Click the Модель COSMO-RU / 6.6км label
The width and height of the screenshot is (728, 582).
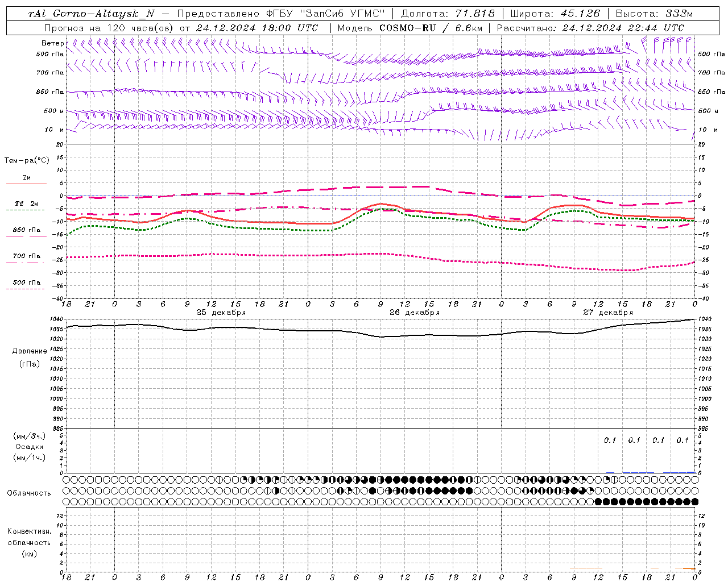pos(409,28)
